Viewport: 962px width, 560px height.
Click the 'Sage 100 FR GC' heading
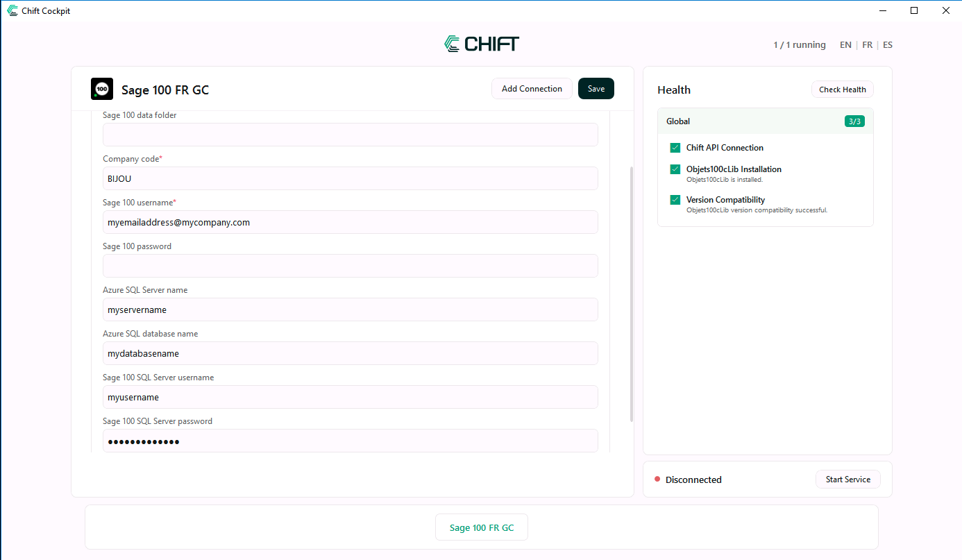[165, 90]
